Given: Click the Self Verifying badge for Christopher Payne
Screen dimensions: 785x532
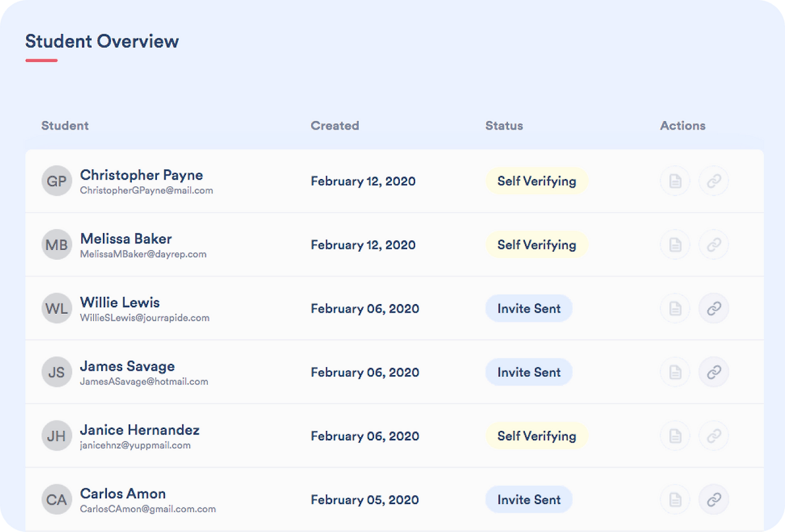Looking at the screenshot, I should tap(537, 181).
